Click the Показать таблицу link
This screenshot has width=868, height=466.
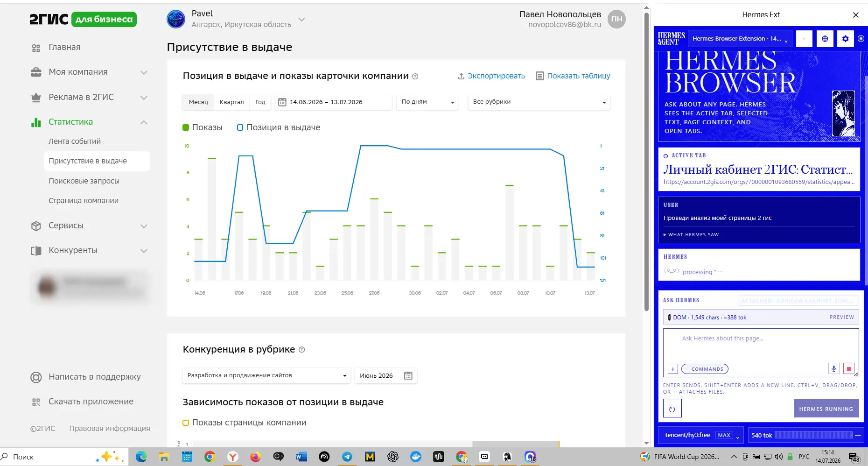573,76
